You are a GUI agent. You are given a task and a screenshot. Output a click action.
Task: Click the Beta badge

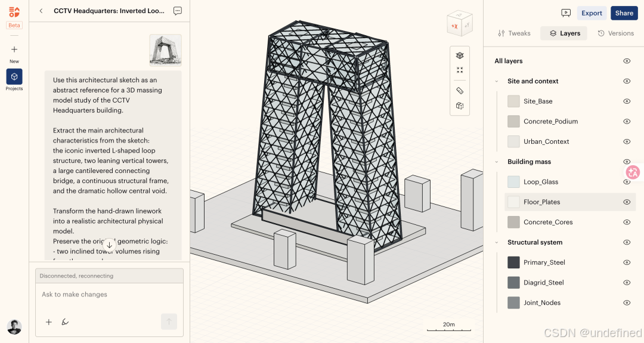point(14,26)
